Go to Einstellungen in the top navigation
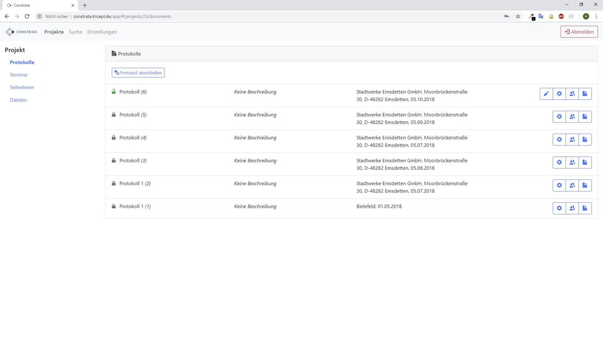Image resolution: width=603 pixels, height=364 pixels. (102, 32)
